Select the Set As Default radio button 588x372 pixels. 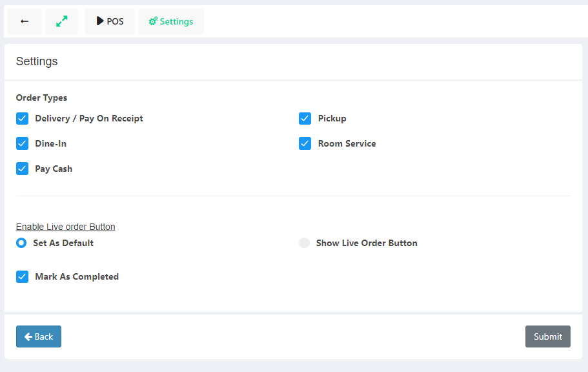tap(21, 243)
